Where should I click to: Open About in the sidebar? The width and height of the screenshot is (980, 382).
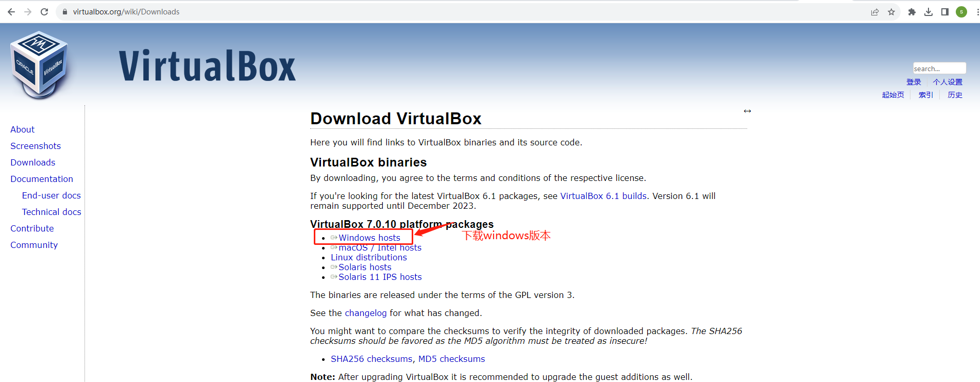[x=23, y=129]
